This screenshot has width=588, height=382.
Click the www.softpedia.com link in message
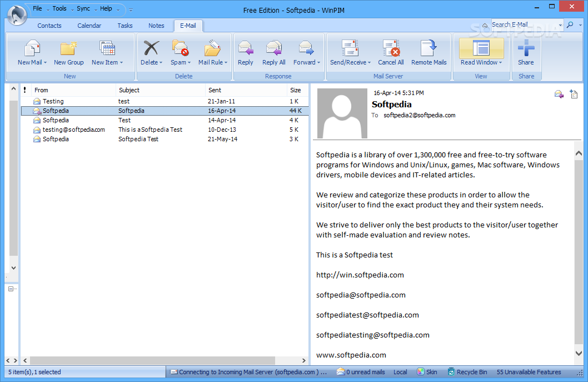pos(351,355)
